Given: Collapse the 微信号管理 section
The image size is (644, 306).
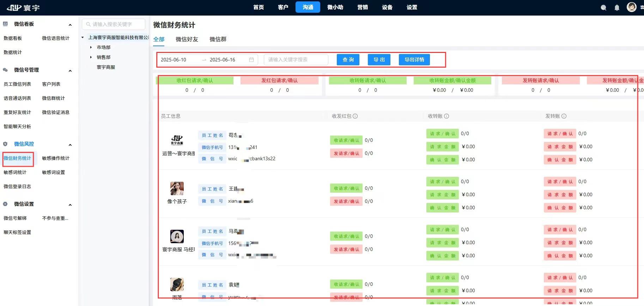Looking at the screenshot, I should tap(70, 71).
